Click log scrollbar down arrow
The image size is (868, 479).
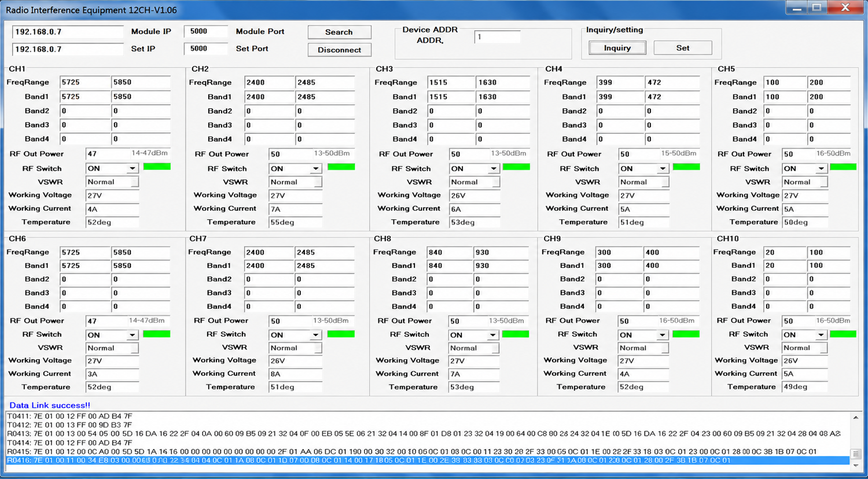(856, 465)
